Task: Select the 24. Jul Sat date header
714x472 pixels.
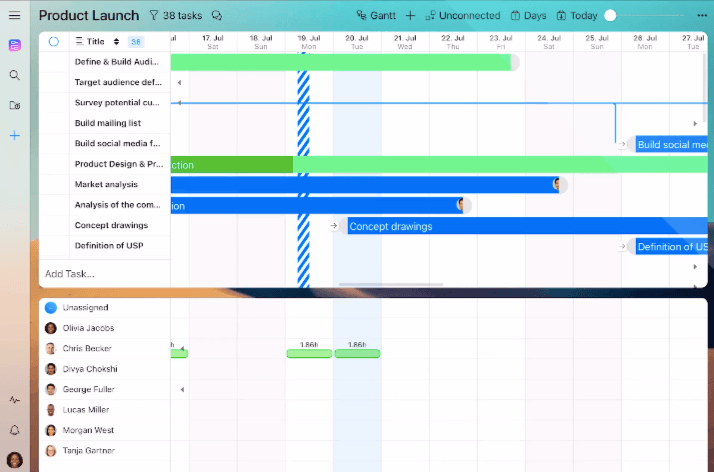Action: (x=549, y=42)
